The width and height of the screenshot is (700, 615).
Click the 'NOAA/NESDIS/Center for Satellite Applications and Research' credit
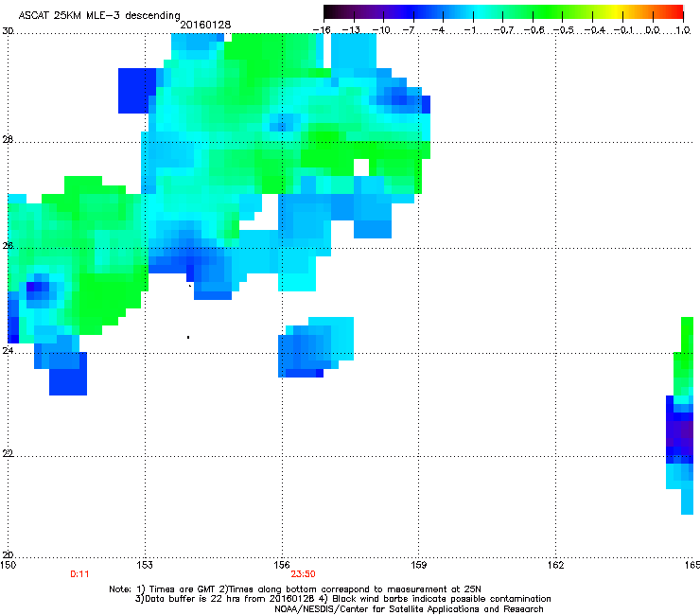pos(409,609)
